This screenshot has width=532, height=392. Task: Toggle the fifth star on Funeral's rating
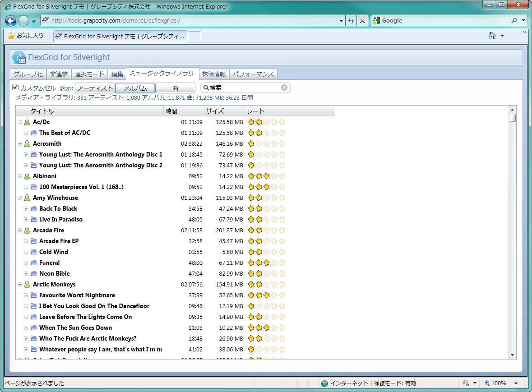(x=281, y=263)
